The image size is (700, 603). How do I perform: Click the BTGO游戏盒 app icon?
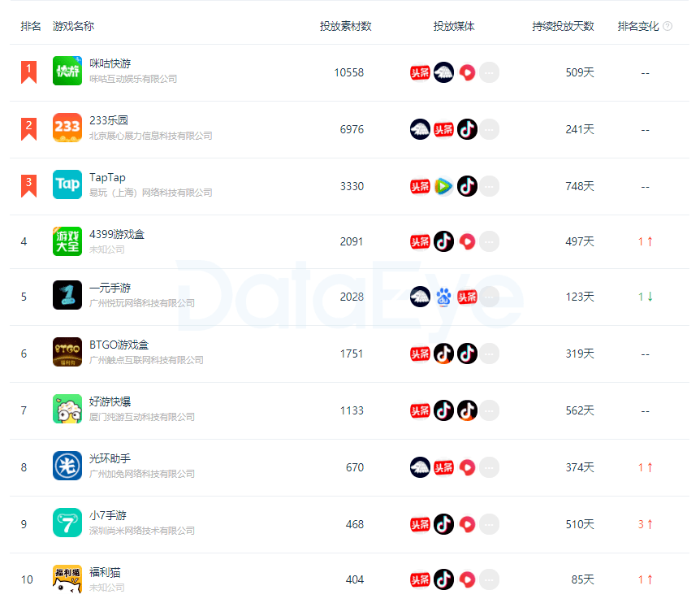pyautogui.click(x=67, y=352)
